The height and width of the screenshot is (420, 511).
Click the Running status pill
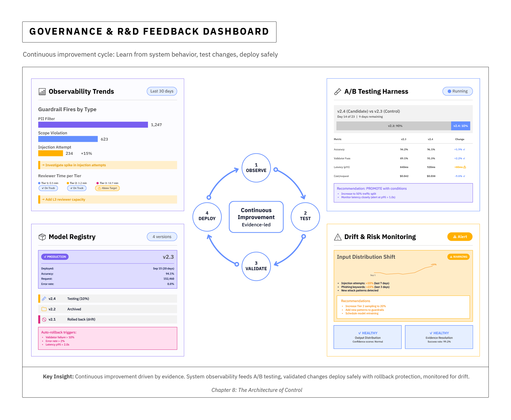457,91
